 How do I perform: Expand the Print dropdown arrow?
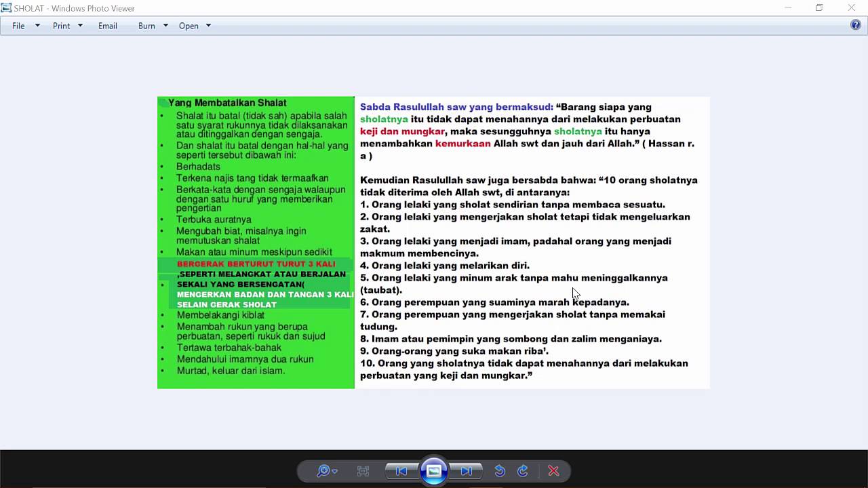(x=80, y=26)
